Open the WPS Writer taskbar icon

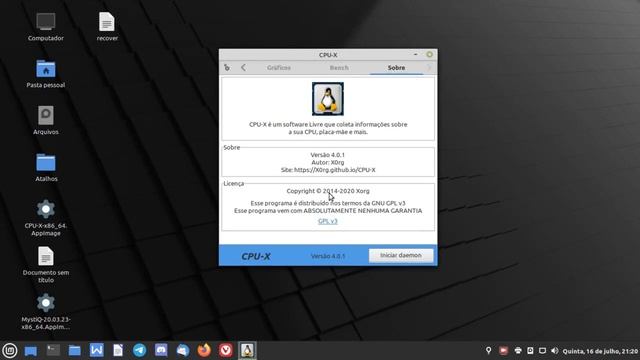pos(96,350)
